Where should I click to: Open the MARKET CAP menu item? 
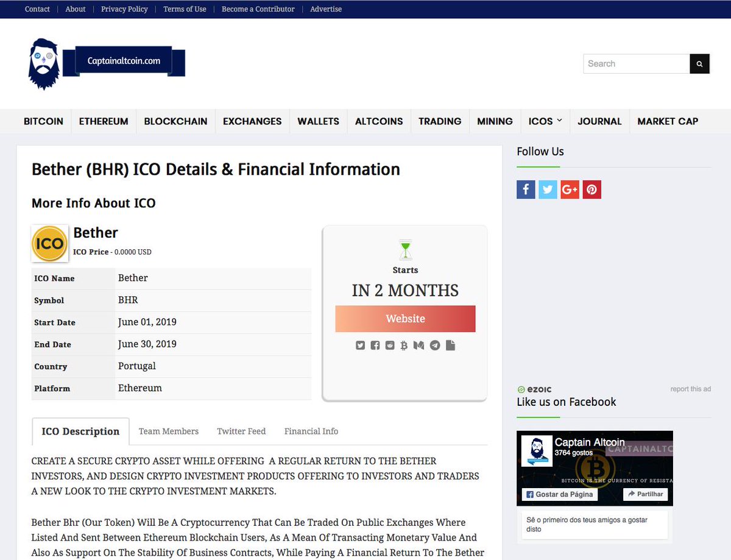point(668,121)
